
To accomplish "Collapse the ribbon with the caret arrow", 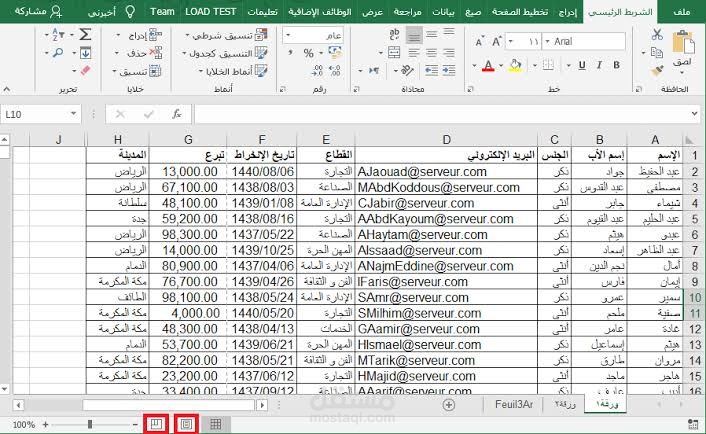I will click(7, 89).
